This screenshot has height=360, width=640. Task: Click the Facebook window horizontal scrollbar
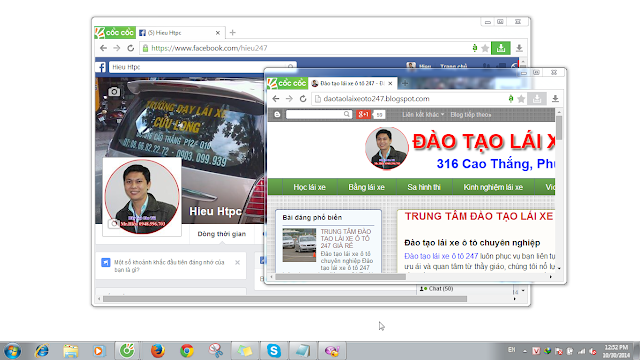click(284, 299)
